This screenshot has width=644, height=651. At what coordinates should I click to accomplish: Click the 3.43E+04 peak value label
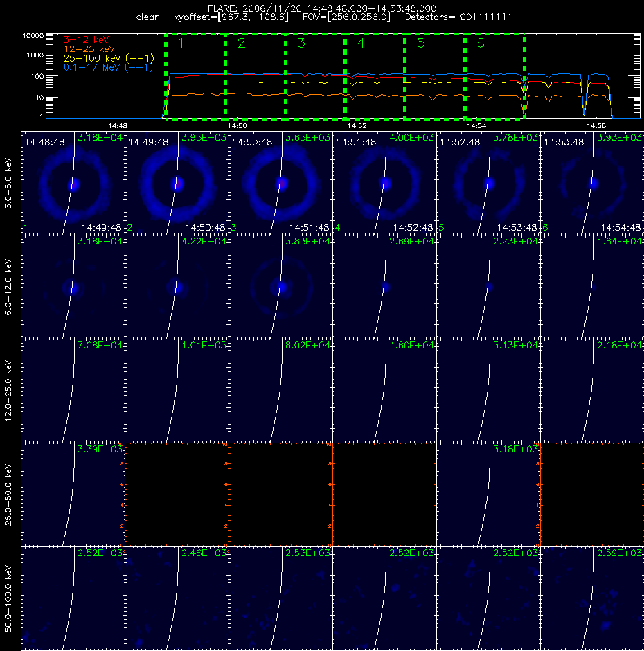pyautogui.click(x=515, y=345)
